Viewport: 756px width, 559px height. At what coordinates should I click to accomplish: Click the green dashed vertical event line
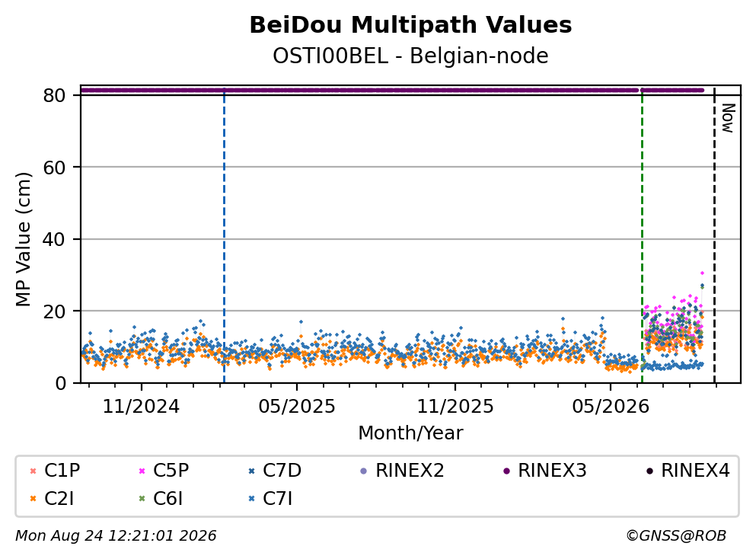tap(643, 236)
